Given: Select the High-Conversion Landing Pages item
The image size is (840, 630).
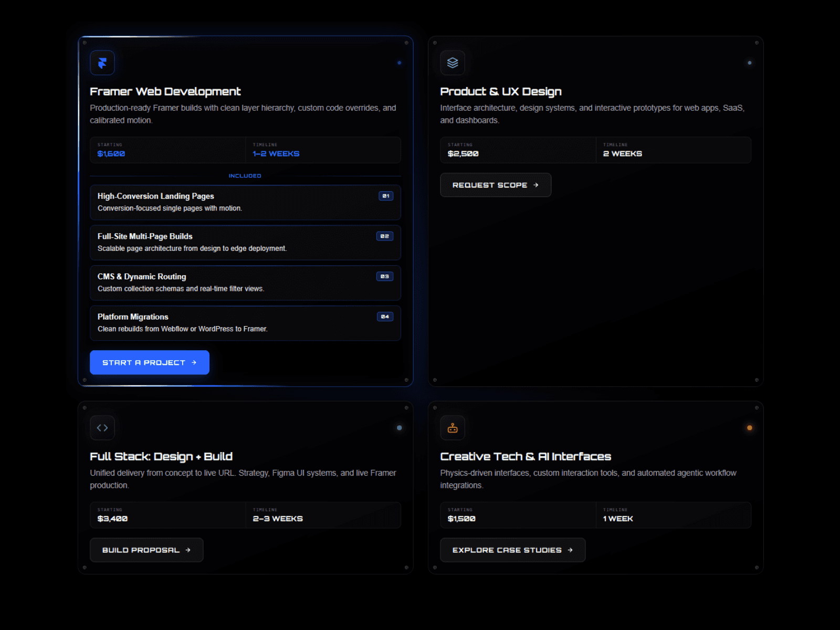Looking at the screenshot, I should 245,202.
